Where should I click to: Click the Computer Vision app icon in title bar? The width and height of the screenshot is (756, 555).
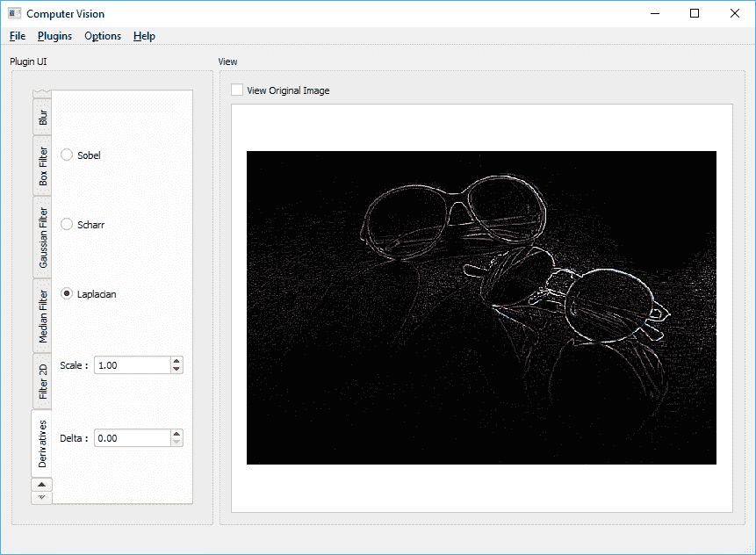[14, 13]
